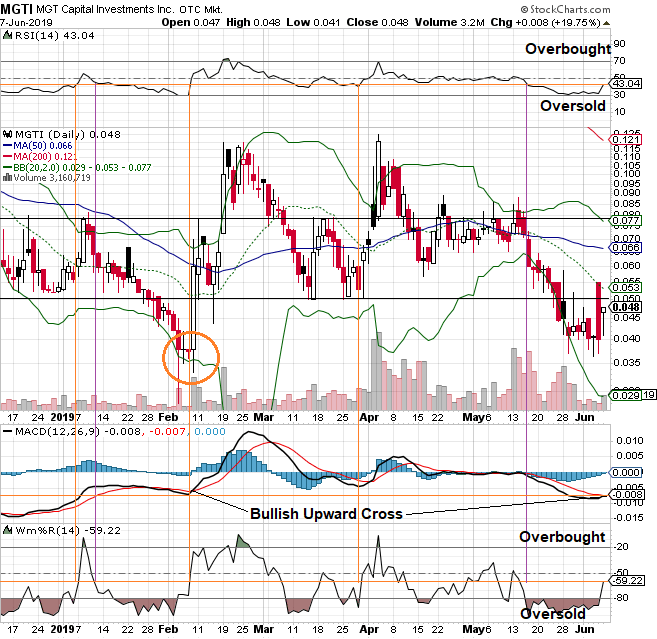Click the Overbought label in RSI panel

click(x=568, y=49)
